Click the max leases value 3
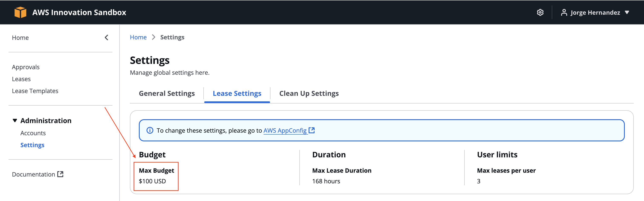The image size is (644, 201). point(479,181)
